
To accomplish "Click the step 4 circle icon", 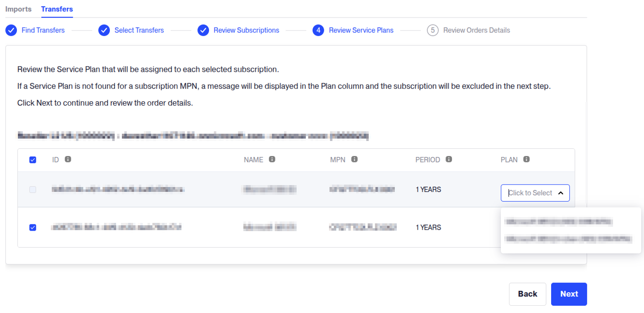I will pyautogui.click(x=318, y=30).
